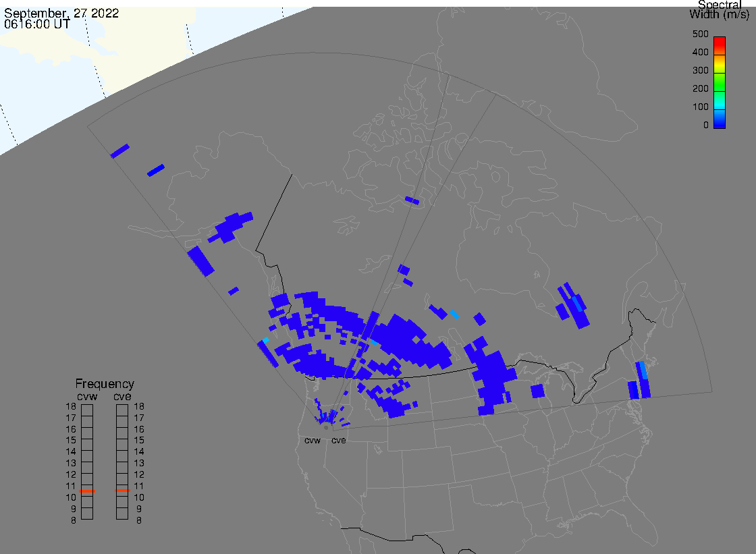Click the 'cvw' radar site label on map
Image resolution: width=756 pixels, height=554 pixels.
(x=313, y=441)
